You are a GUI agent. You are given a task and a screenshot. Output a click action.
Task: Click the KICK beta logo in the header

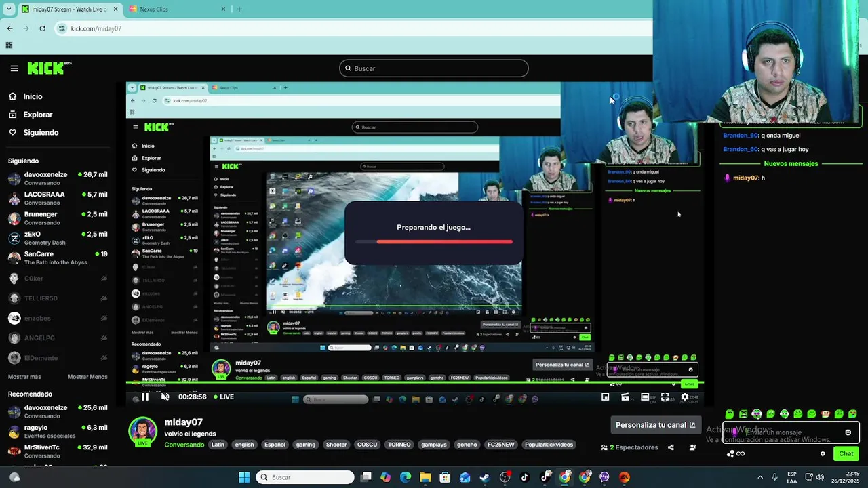click(x=49, y=68)
